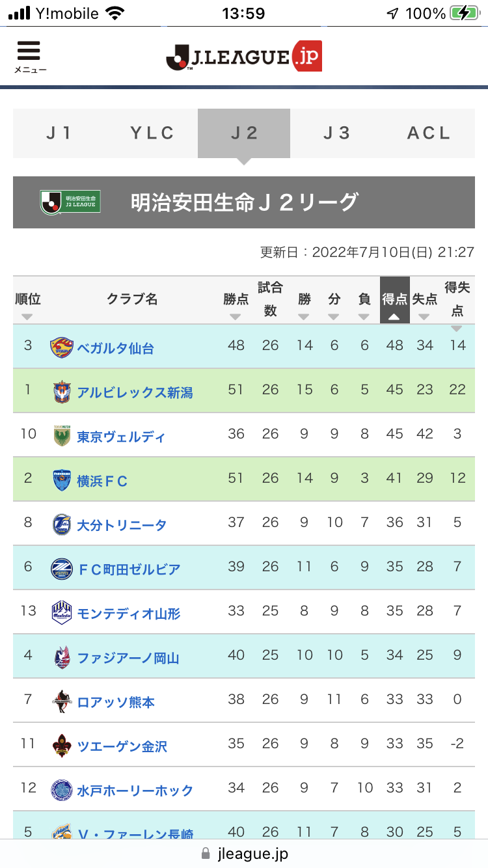Open the hamburger menu icon

29,55
